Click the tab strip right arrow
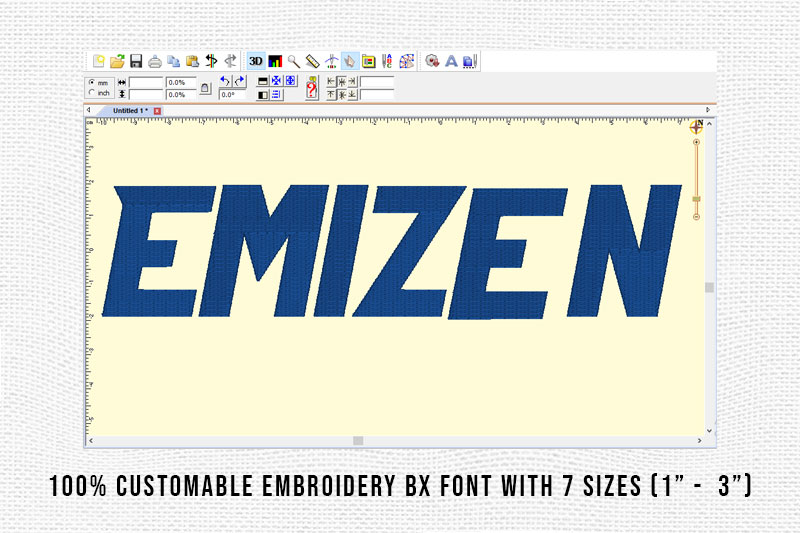 [x=708, y=110]
